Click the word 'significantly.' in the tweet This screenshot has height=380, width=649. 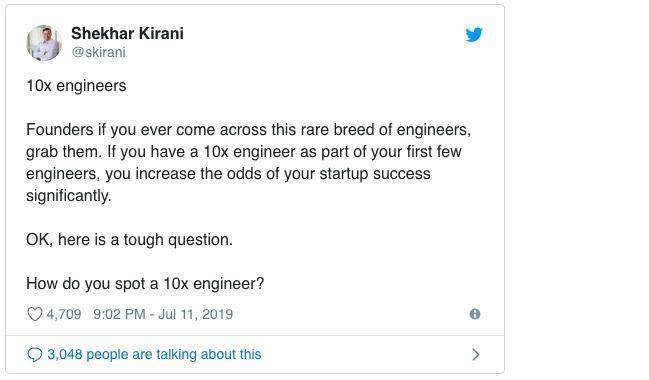69,196
